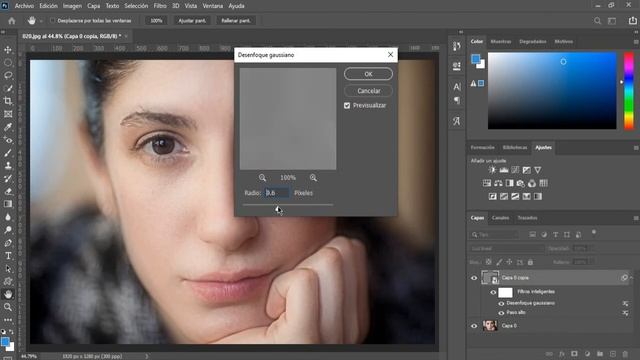Screen dimensions: 640x360
Task: Click the Share icon top right
Action: [632, 20]
